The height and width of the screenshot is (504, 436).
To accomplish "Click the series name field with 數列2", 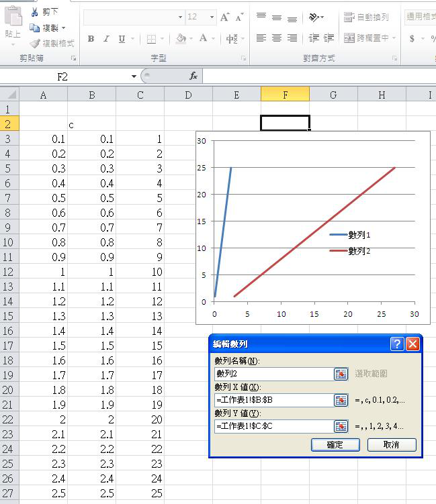I will tap(274, 374).
